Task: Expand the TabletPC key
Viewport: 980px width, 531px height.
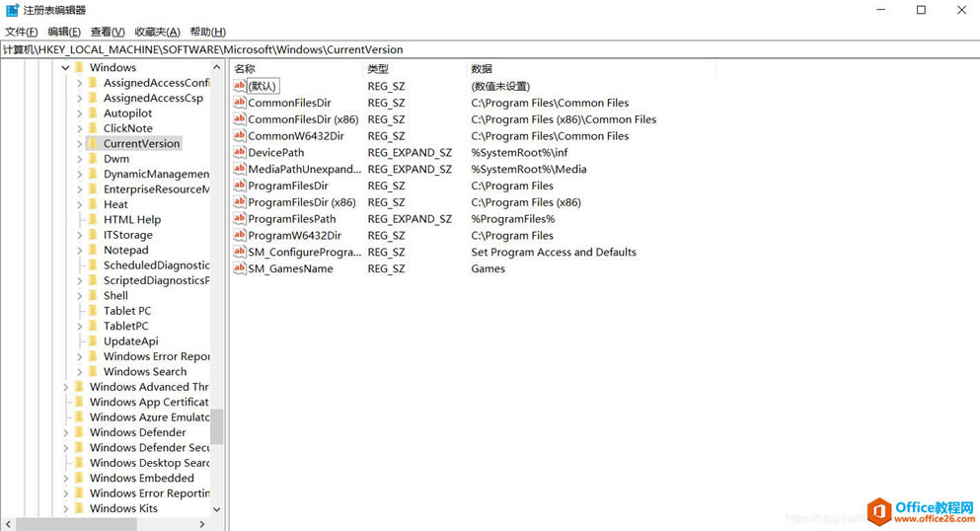Action: coord(79,326)
